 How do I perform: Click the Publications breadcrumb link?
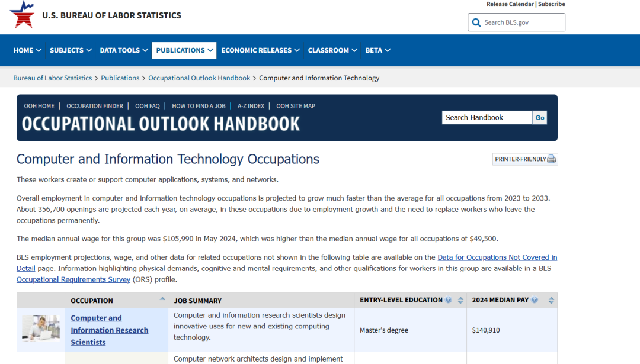pyautogui.click(x=120, y=78)
